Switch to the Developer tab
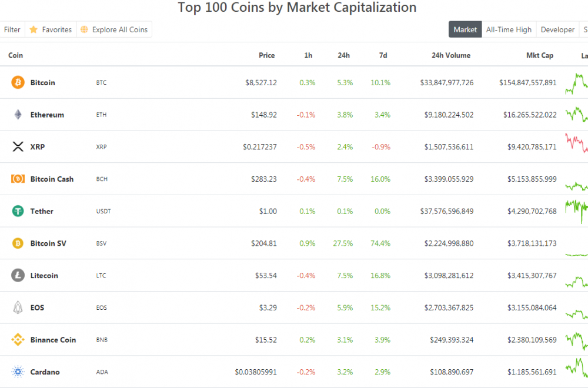Screen dimensions: 588x388 pyautogui.click(x=557, y=29)
